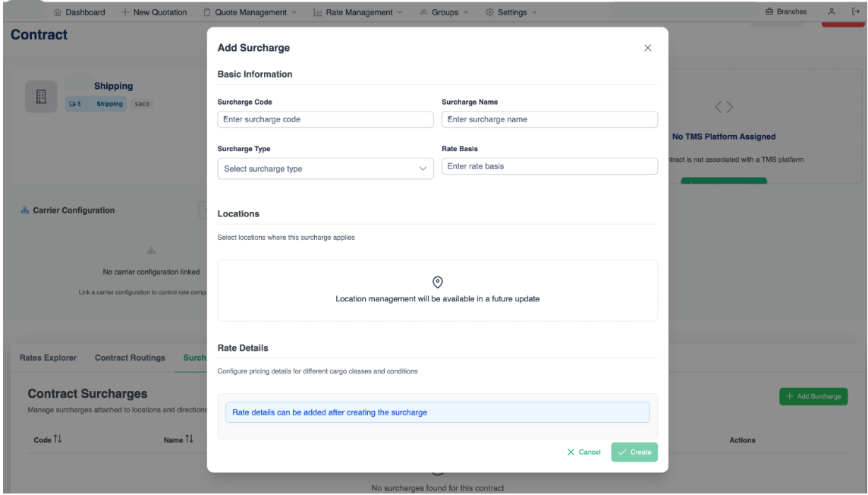Expand the Settings menu
Screen dimensions: 868x495
[511, 12]
